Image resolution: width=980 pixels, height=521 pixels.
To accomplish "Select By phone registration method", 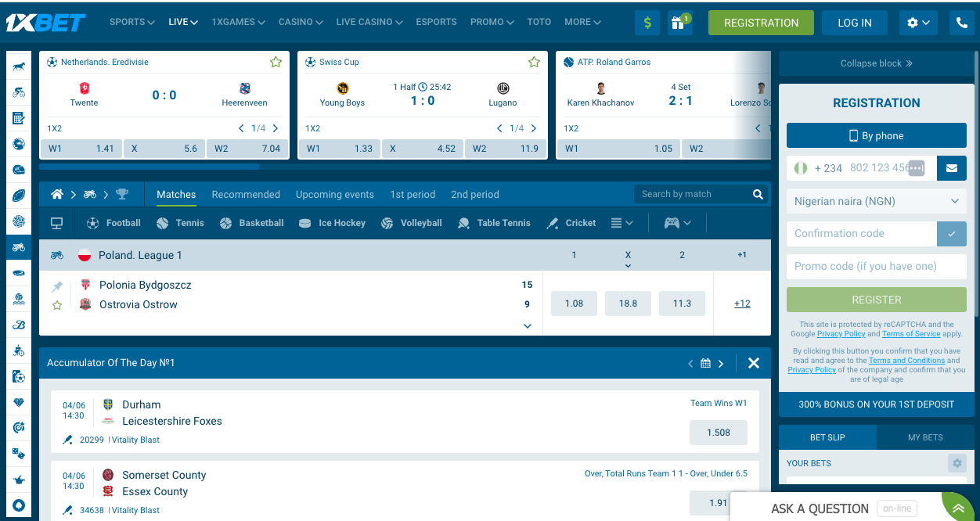I will click(x=877, y=135).
